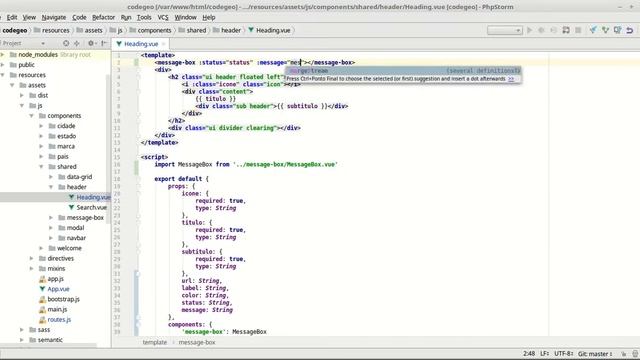Image resolution: width=640 pixels, height=360 pixels.
Task: Open the Navigate menu
Action: tap(53, 17)
